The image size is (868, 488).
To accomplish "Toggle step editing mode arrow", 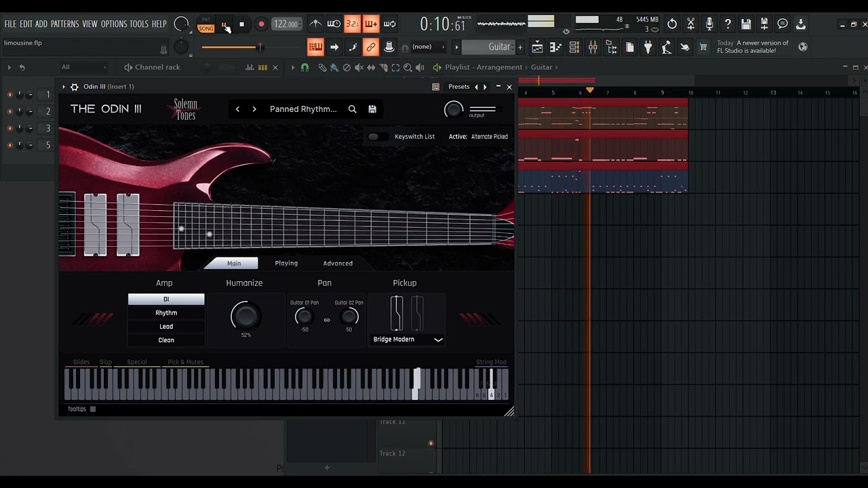I will (334, 47).
